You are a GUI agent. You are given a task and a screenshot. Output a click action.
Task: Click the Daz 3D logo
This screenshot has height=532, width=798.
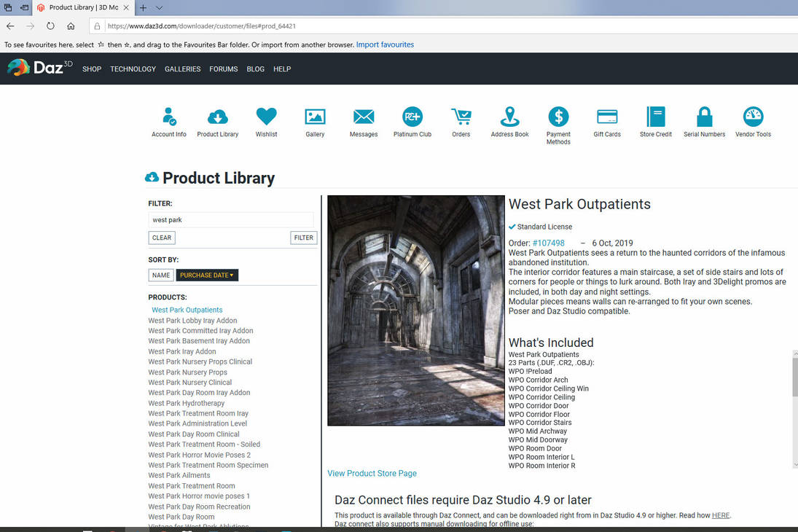(x=39, y=67)
